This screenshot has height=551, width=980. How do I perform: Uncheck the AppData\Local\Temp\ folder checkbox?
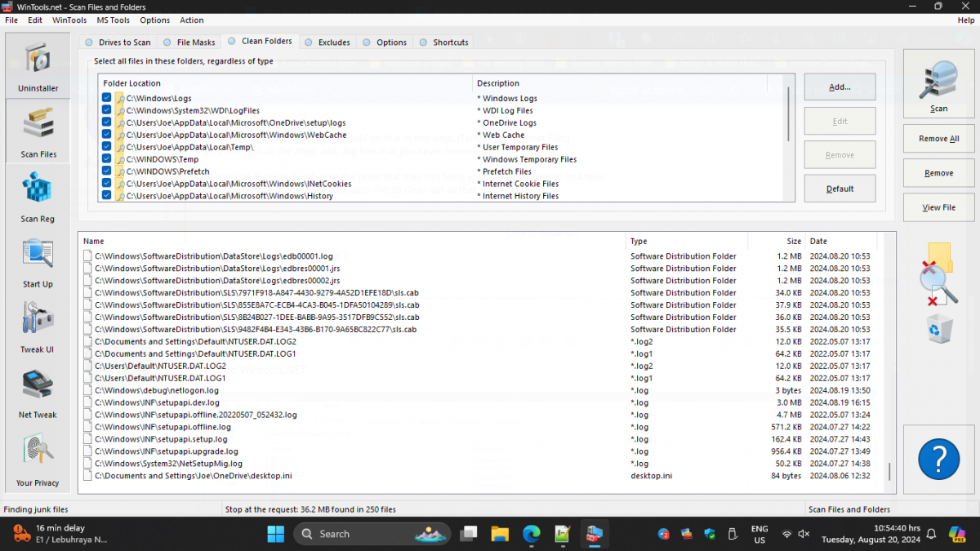pos(107,147)
